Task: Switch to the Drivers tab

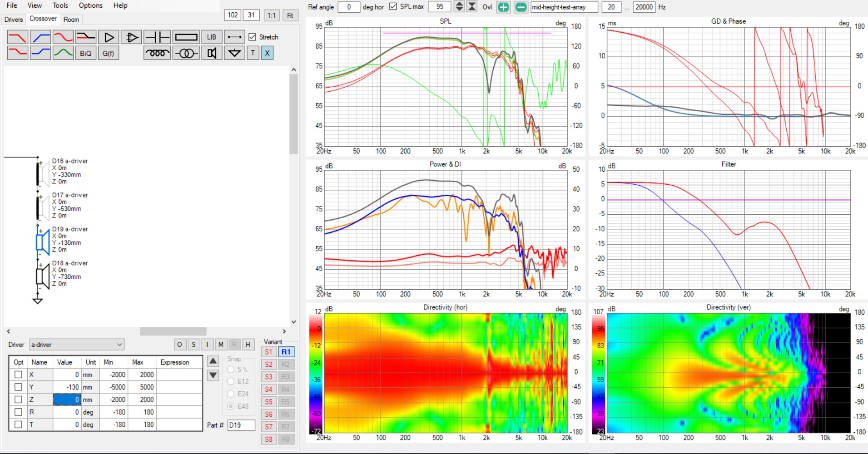Action: coord(13,20)
